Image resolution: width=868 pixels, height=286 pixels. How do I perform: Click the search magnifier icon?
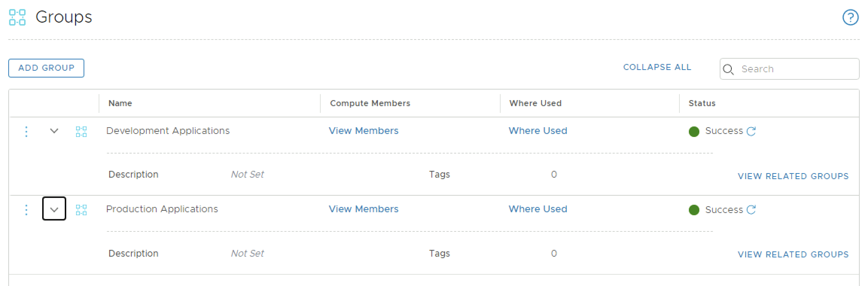pos(728,69)
